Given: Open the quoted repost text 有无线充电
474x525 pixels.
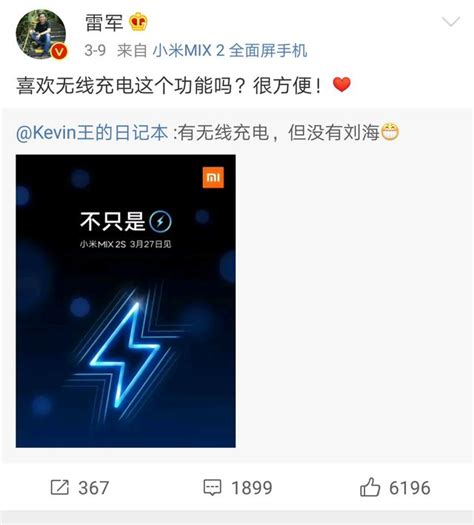Looking at the screenshot, I should [223, 133].
